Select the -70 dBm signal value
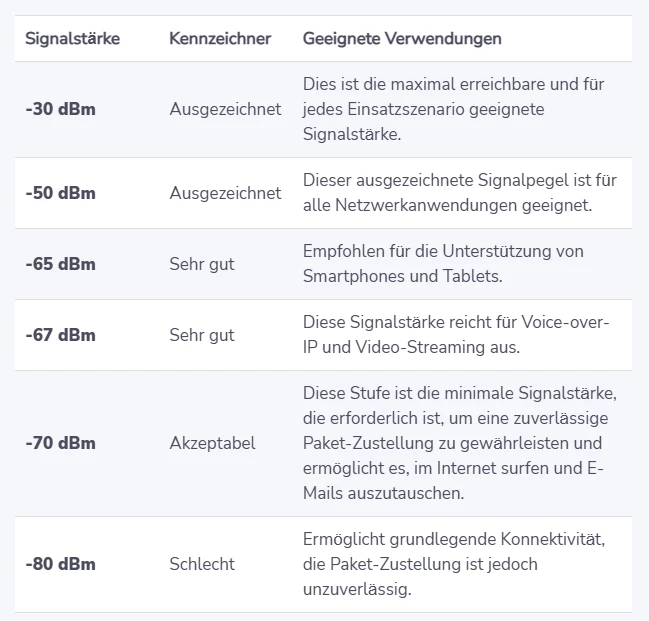The image size is (649, 621). 60,443
